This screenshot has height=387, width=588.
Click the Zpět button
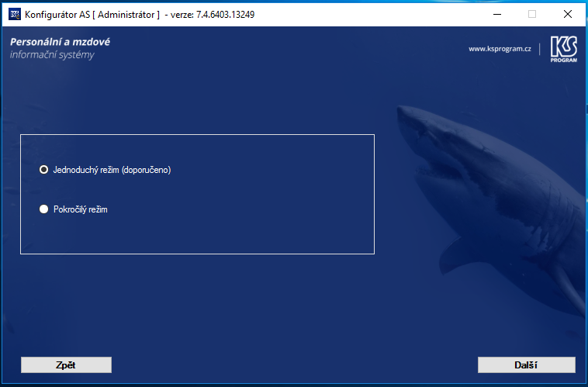[66, 365]
